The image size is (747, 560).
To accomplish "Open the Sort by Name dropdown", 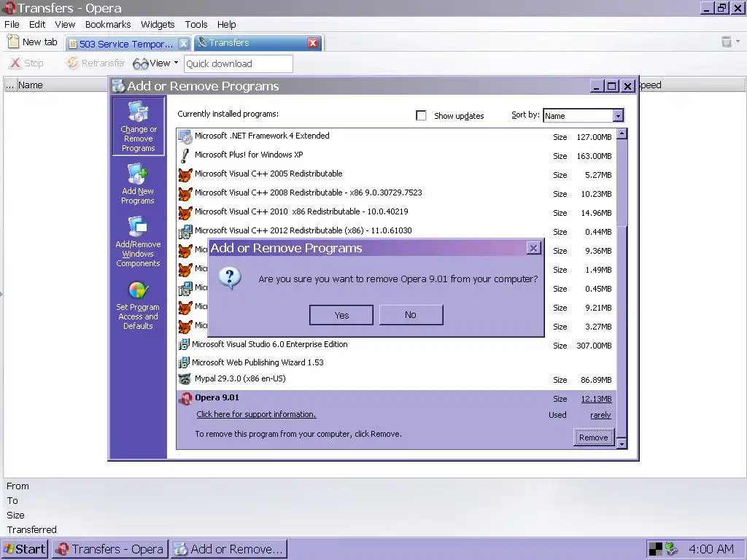I will [618, 116].
